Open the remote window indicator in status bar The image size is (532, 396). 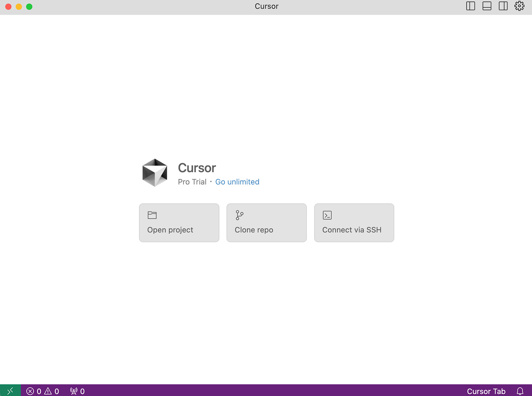tap(10, 391)
